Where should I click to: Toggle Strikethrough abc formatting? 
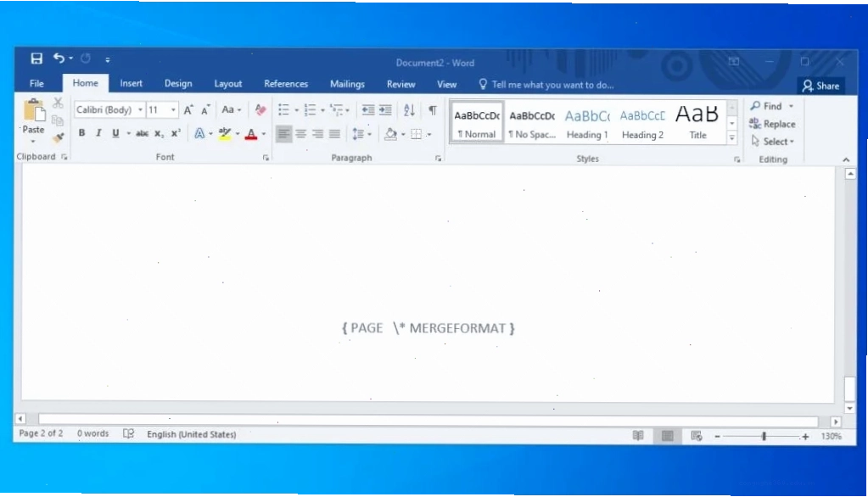tap(143, 133)
